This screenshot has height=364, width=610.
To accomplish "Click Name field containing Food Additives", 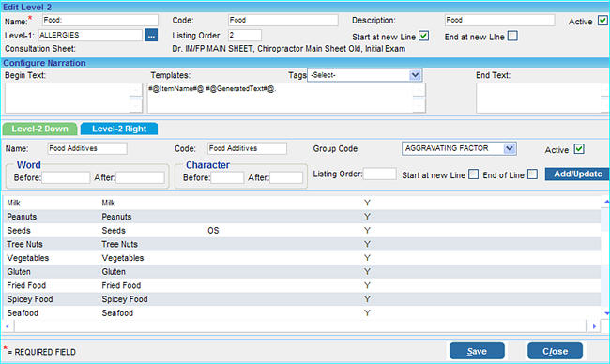I will pyautogui.click(x=87, y=148).
